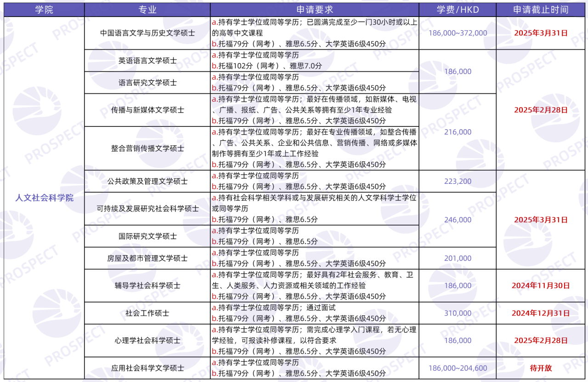Click the 186,000 tuition beside 英语语言文学硕士
Viewport: 588px width, 382px height.
[x=458, y=71]
